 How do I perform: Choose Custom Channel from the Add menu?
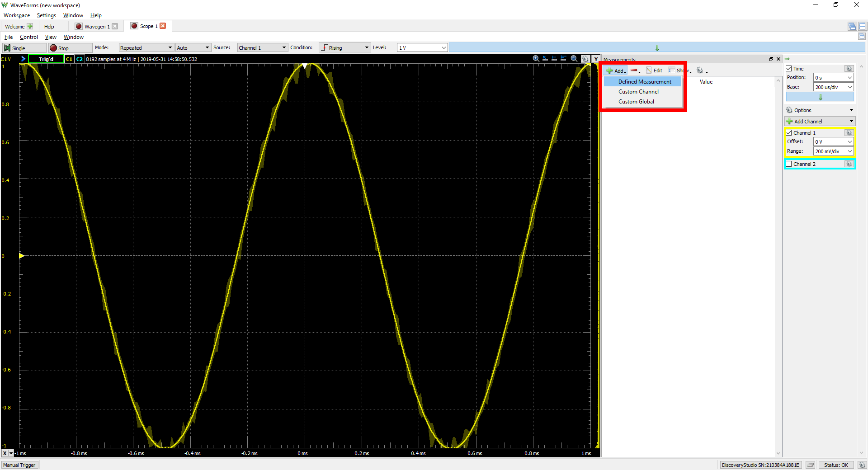642,92
